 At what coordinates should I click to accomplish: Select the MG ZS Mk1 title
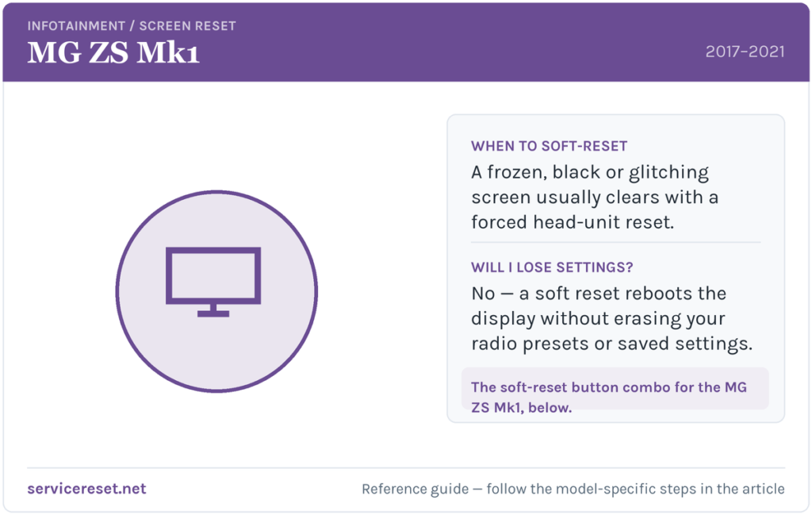click(113, 53)
